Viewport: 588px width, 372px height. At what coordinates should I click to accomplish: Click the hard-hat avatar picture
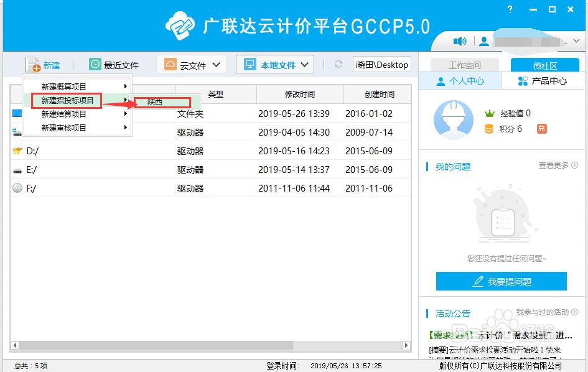(x=454, y=120)
